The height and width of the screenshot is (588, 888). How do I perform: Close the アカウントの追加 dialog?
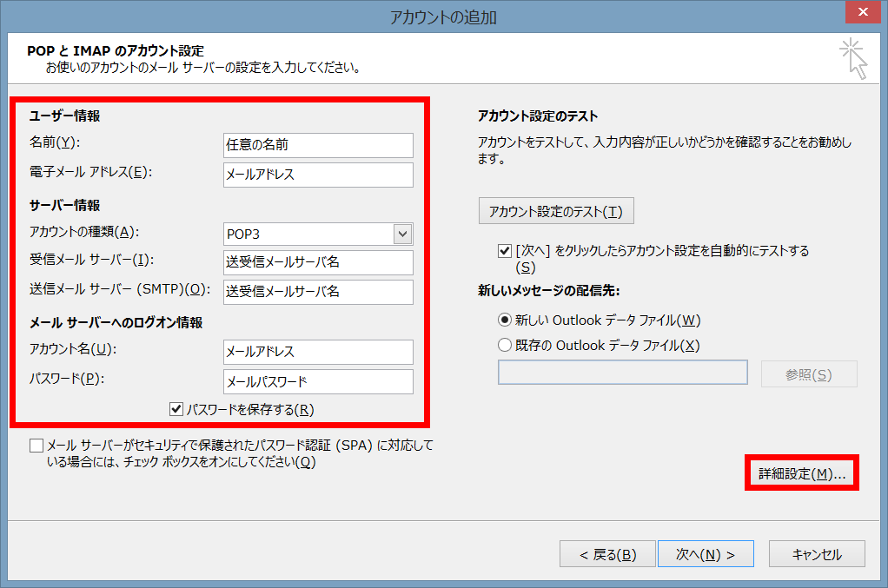(863, 12)
